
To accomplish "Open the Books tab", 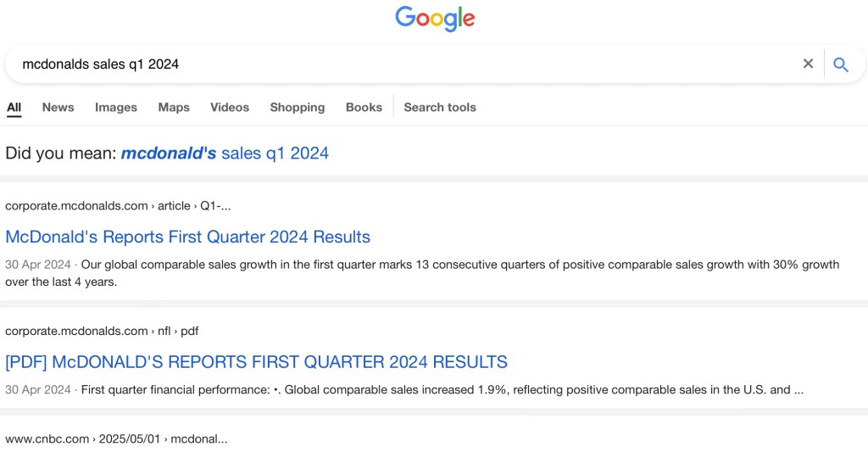I will pos(364,108).
